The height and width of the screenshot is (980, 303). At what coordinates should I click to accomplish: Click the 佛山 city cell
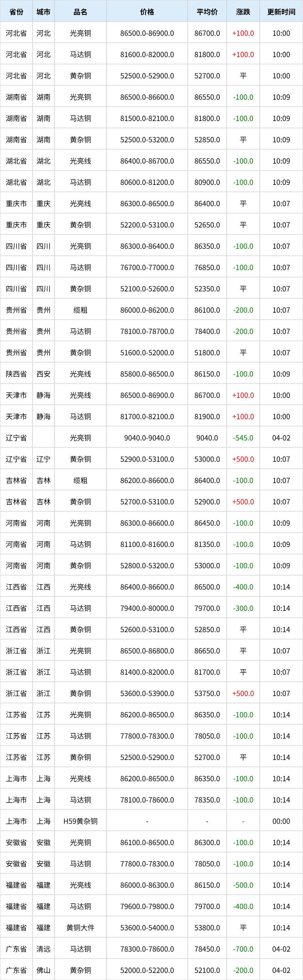click(43, 971)
